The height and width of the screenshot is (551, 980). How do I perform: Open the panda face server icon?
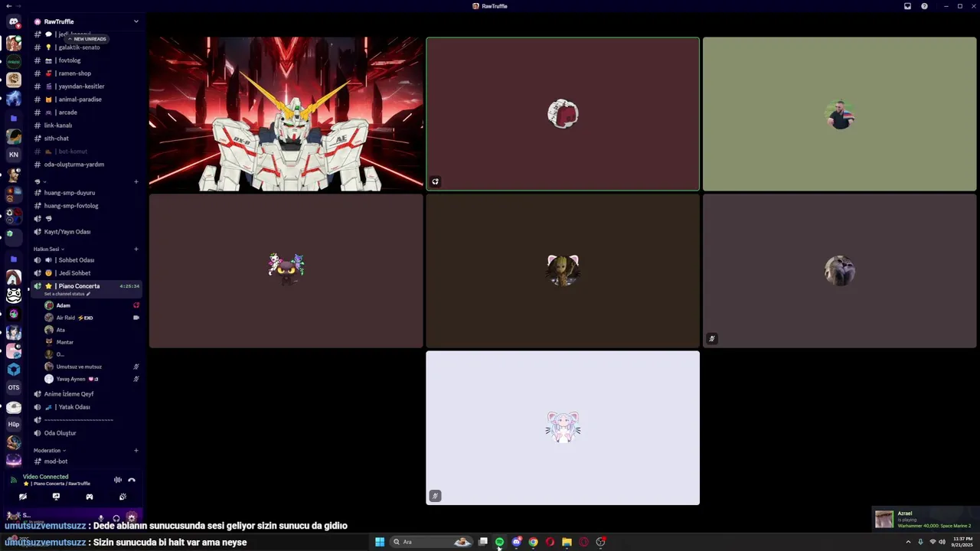(14, 295)
